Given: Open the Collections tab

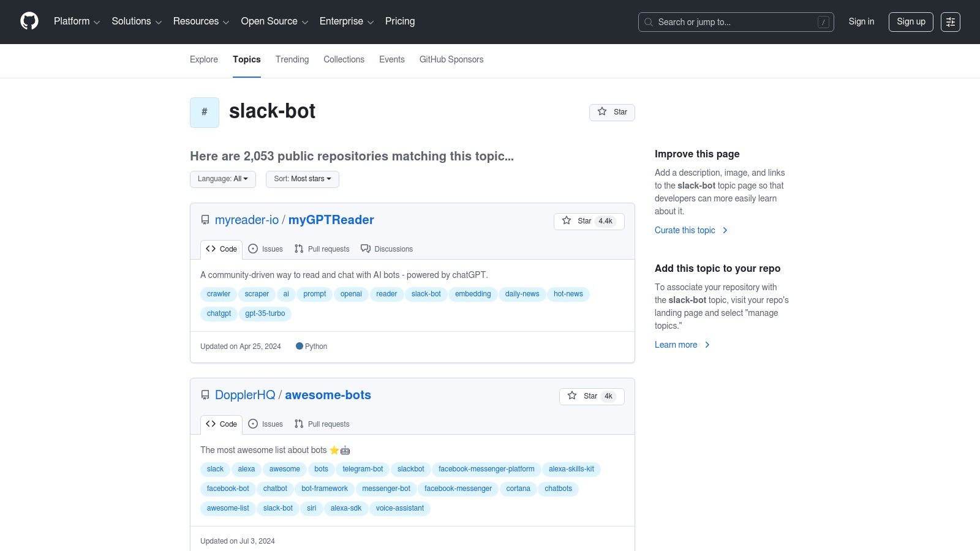Looking at the screenshot, I should 344,59.
